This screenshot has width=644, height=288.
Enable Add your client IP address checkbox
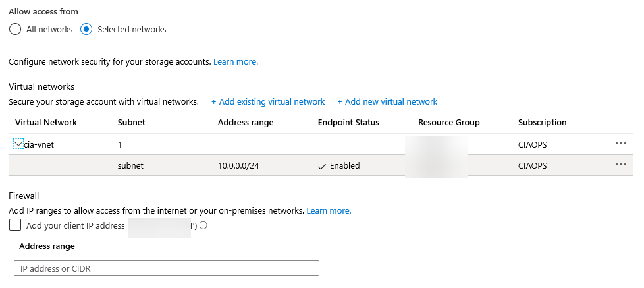tap(15, 225)
